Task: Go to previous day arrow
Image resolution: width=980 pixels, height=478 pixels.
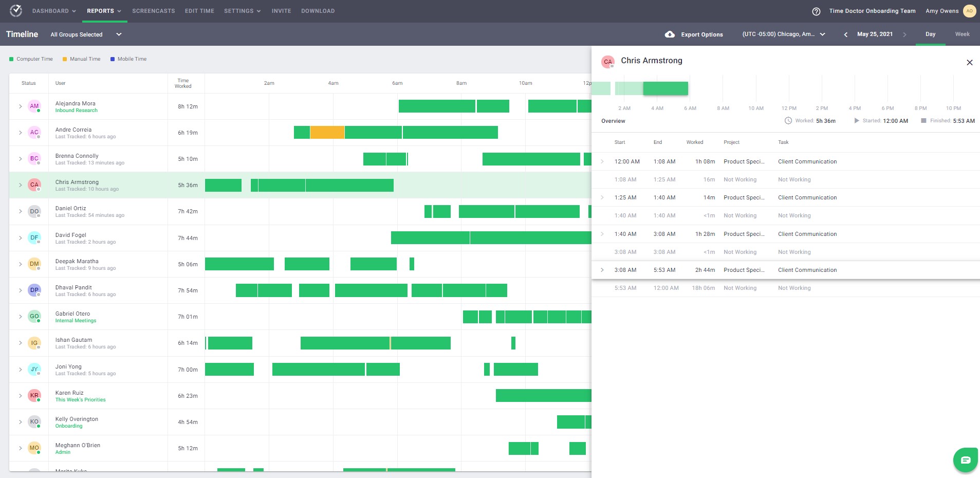Action: tap(845, 34)
